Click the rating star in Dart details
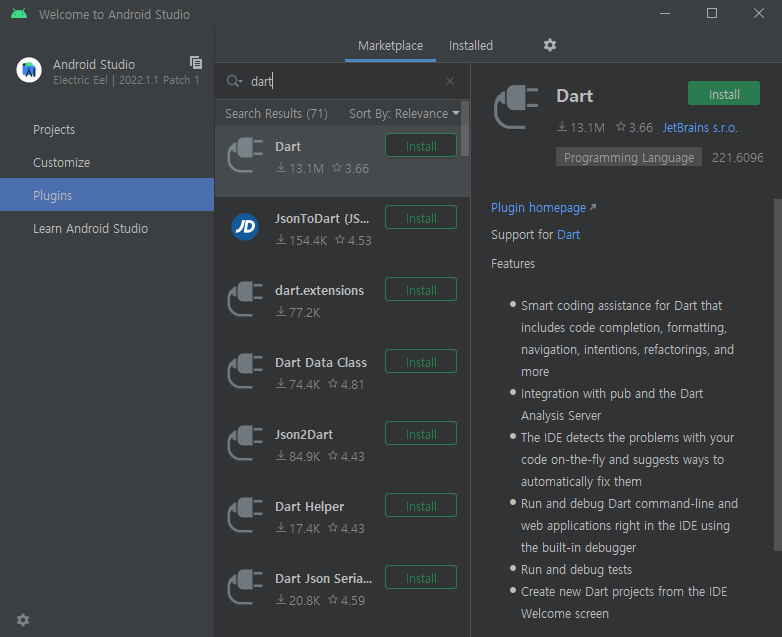The width and height of the screenshot is (782, 637). [621, 127]
